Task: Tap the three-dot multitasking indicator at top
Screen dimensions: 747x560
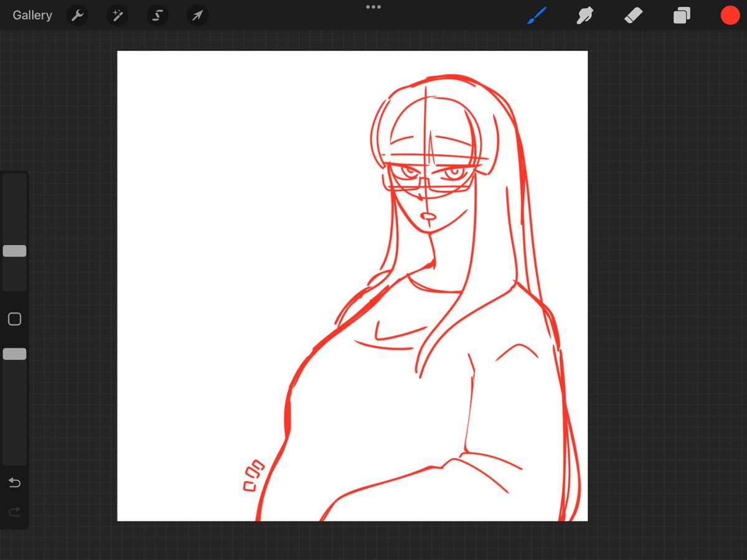Action: (x=374, y=7)
